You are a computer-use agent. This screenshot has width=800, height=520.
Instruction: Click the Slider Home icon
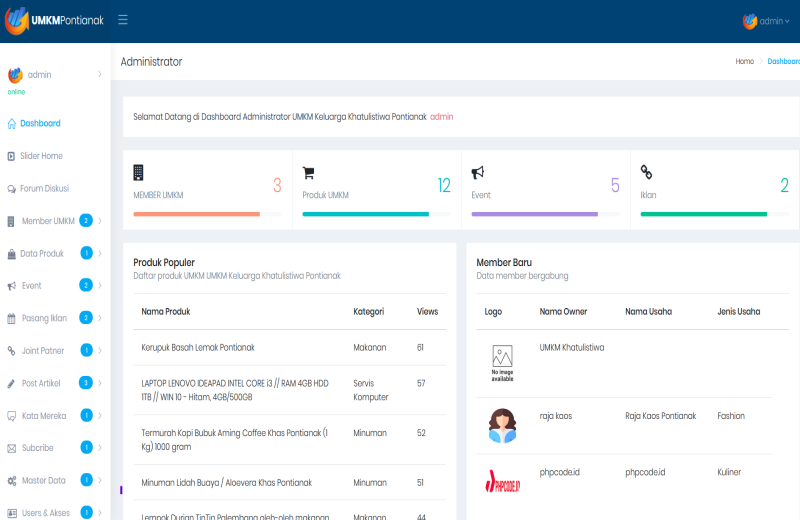coord(11,156)
